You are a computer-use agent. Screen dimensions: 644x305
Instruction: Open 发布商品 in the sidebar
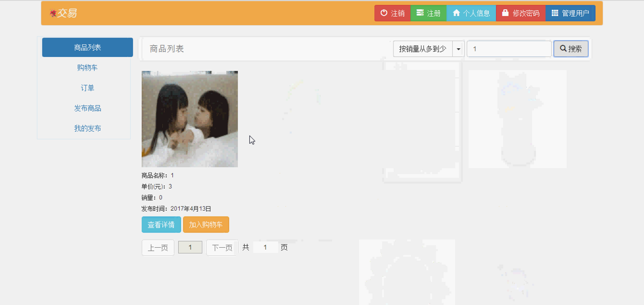(x=87, y=108)
